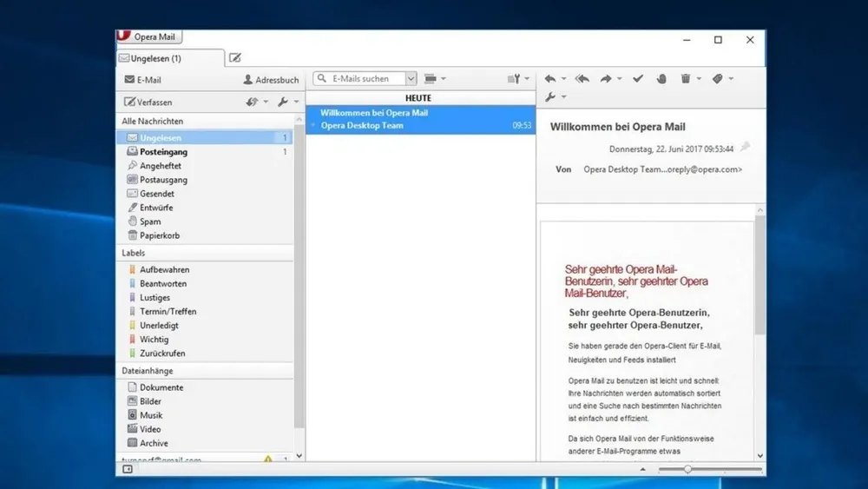The image size is (868, 489).
Task: Show Musik attachments
Action: pyautogui.click(x=205, y=415)
